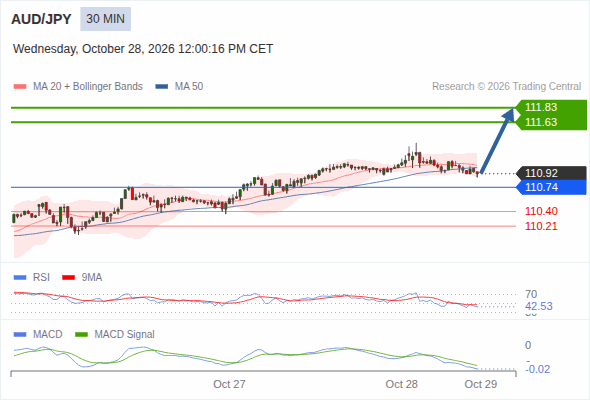Click the MA 50 blue legend swatch

[x=162, y=87]
